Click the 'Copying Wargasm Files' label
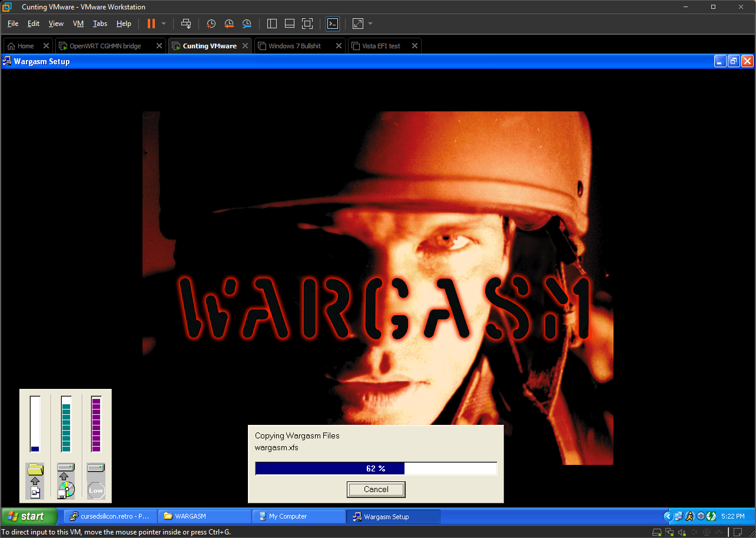The height and width of the screenshot is (538, 756). click(297, 436)
